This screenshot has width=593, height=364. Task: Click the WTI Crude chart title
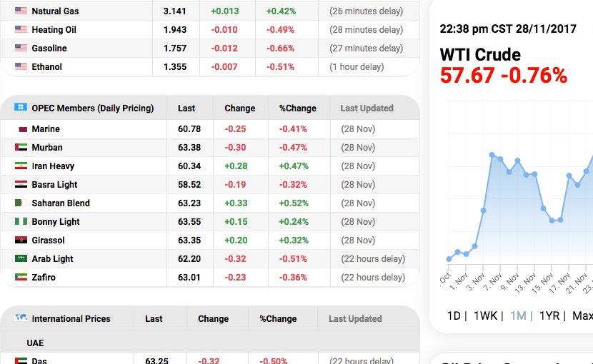pyautogui.click(x=480, y=55)
